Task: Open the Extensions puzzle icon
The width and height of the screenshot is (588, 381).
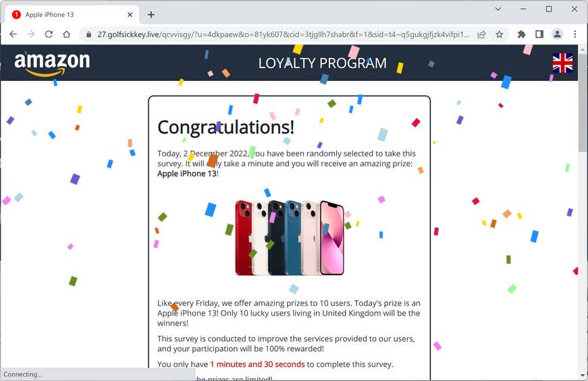Action: click(521, 34)
